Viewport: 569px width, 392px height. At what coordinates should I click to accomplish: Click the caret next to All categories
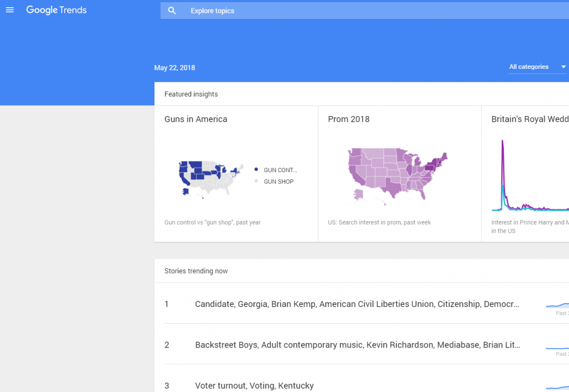(x=562, y=67)
